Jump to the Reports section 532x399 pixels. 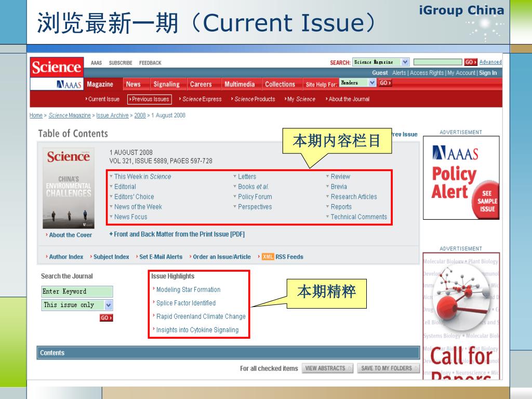(341, 207)
